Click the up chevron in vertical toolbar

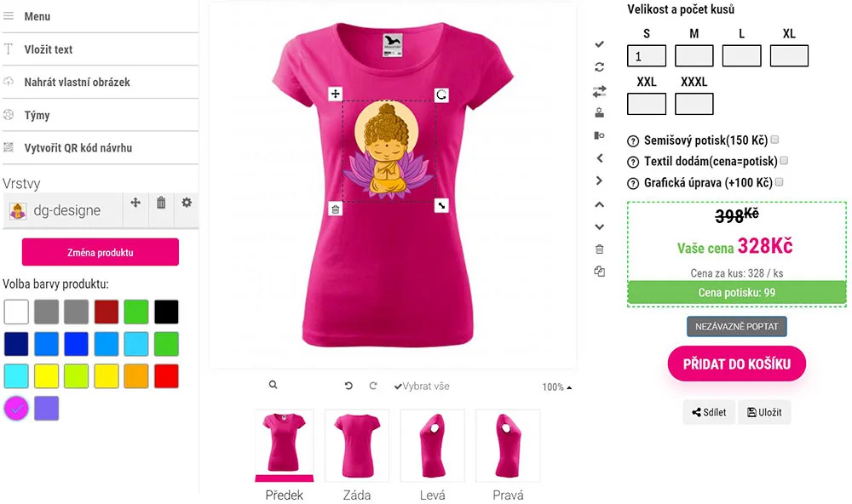pyautogui.click(x=599, y=204)
